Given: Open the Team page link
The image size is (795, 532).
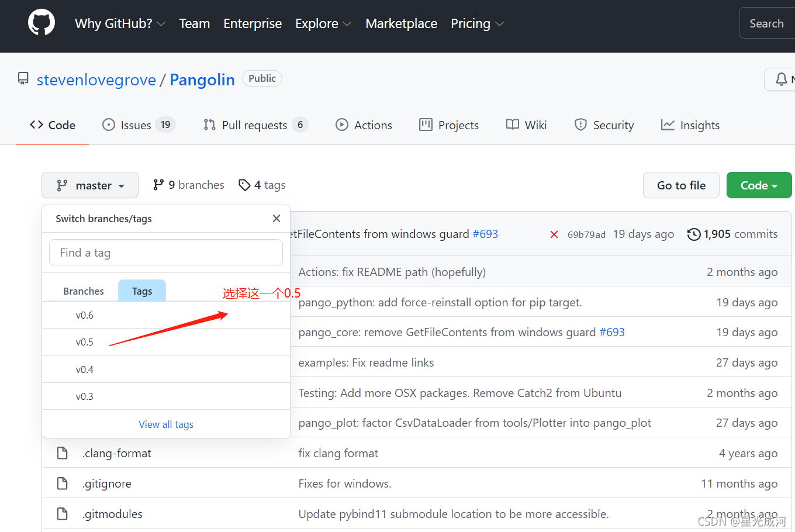Looking at the screenshot, I should point(194,23).
